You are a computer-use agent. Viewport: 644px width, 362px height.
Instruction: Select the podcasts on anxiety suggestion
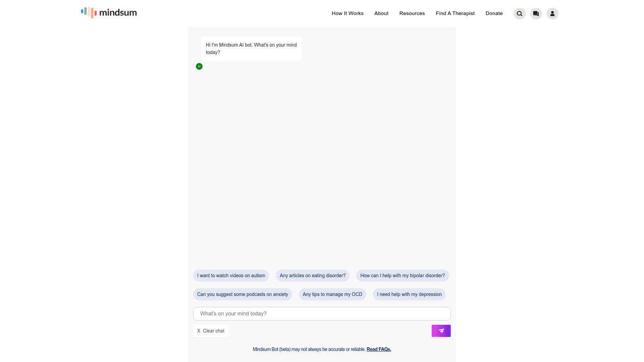pos(242,295)
